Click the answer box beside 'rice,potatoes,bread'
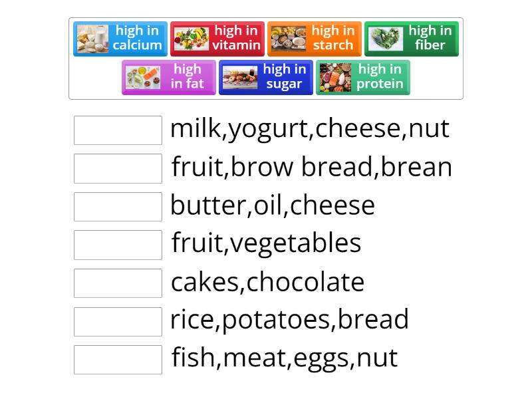This screenshot has height=399, width=532. 117,320
